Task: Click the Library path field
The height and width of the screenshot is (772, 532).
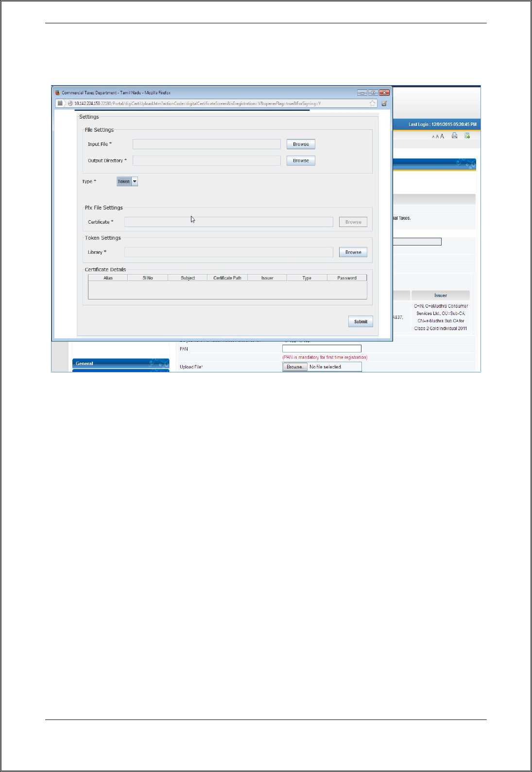Action: click(229, 252)
